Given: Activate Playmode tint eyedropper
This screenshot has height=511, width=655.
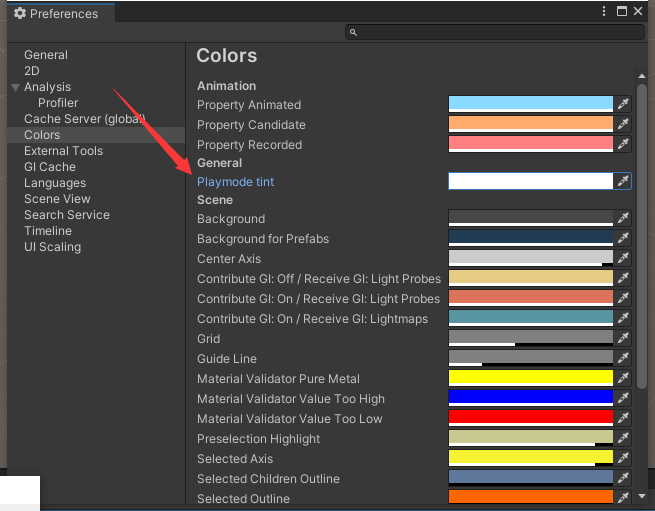Looking at the screenshot, I should coord(623,181).
